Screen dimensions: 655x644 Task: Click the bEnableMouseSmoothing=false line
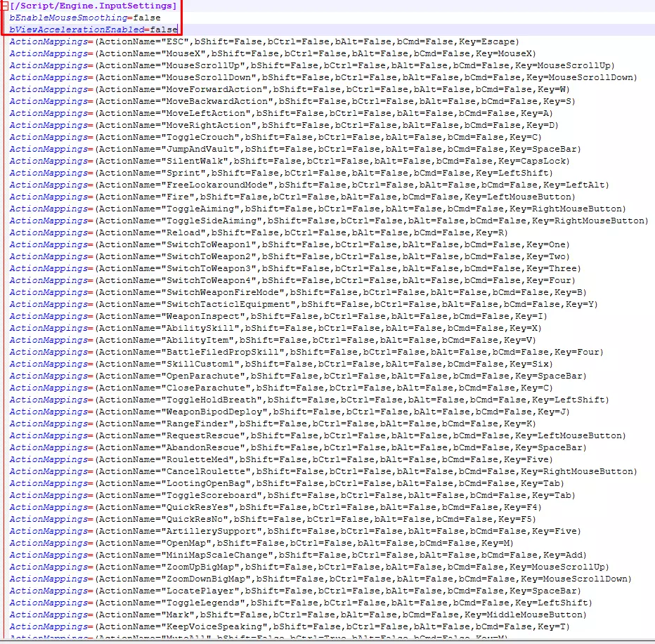(85, 18)
